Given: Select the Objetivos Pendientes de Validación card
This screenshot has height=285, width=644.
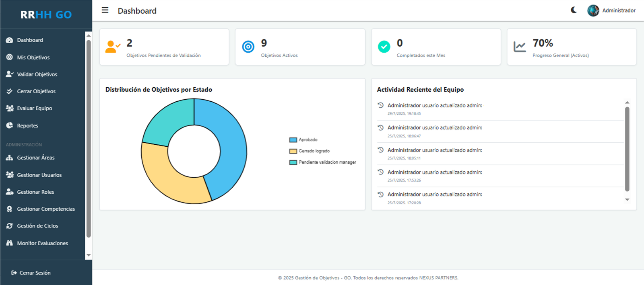Looking at the screenshot, I should (x=164, y=47).
